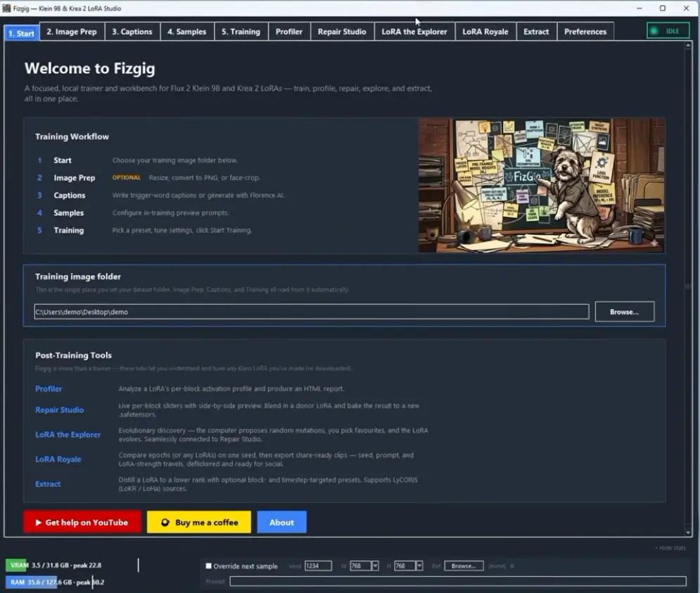Switch to the 2. Image Prep tab
The image size is (700, 593).
click(x=72, y=32)
